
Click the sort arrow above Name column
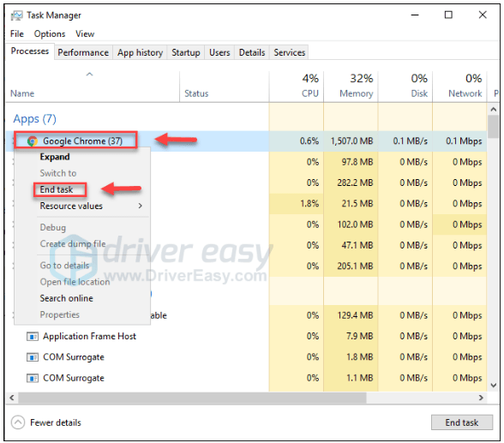point(89,75)
